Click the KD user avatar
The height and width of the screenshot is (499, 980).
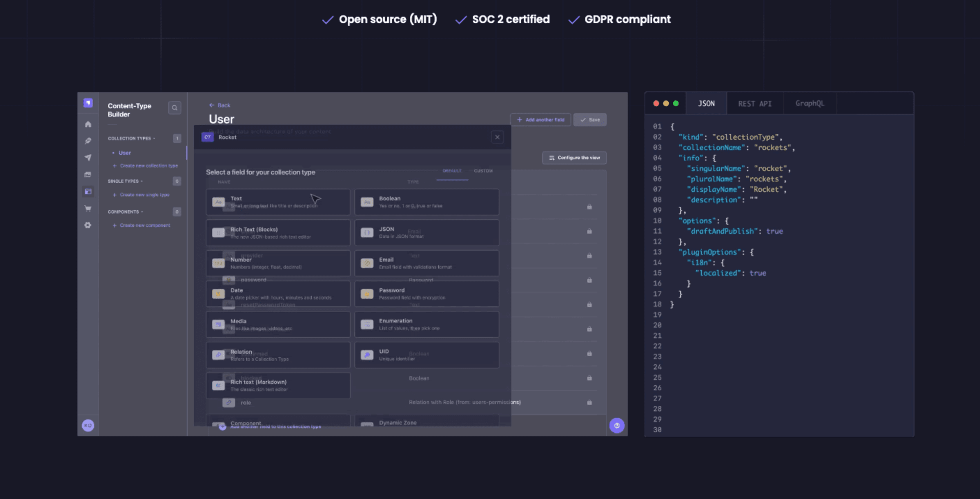tap(88, 425)
